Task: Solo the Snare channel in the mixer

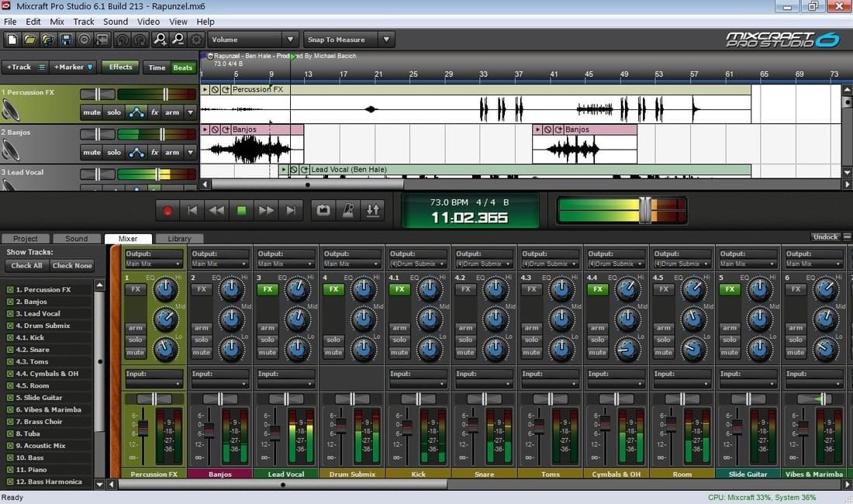Action: point(466,340)
